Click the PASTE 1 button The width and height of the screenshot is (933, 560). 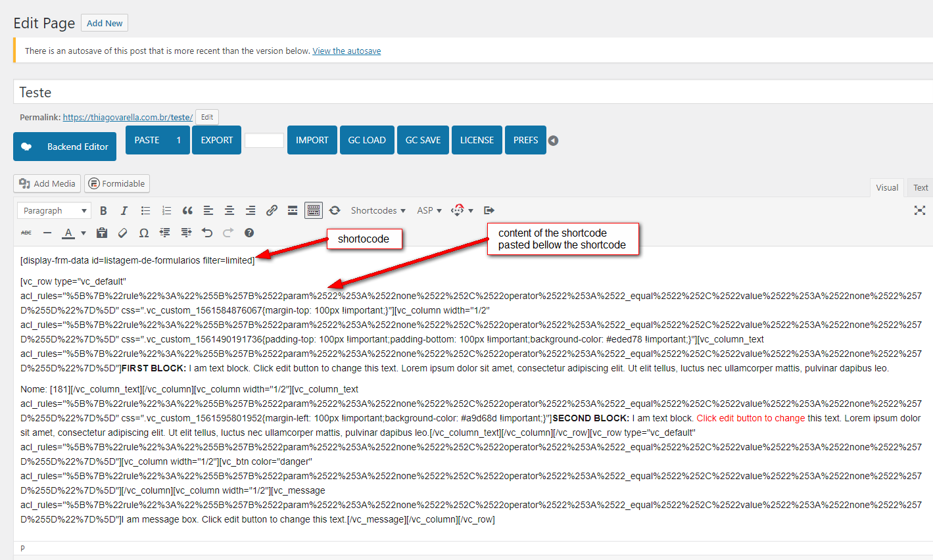tap(158, 140)
